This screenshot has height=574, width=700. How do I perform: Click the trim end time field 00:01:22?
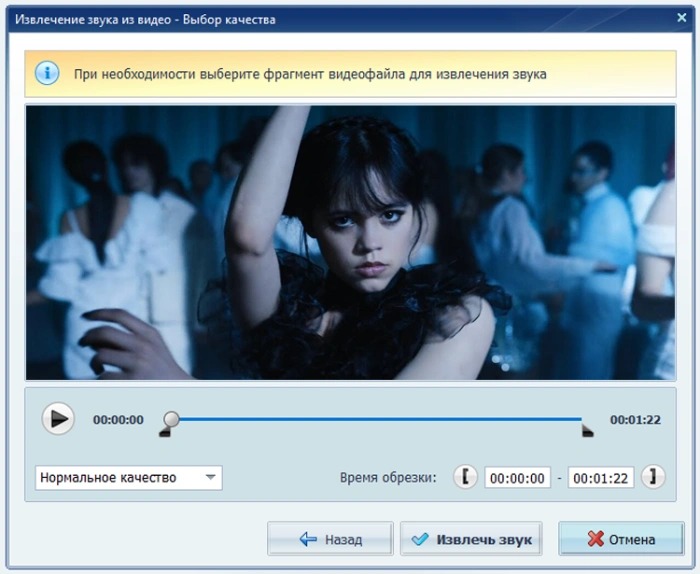click(x=601, y=478)
